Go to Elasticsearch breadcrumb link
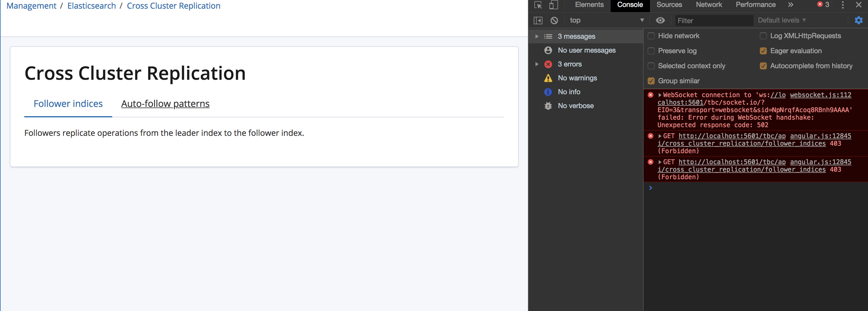 (x=92, y=6)
